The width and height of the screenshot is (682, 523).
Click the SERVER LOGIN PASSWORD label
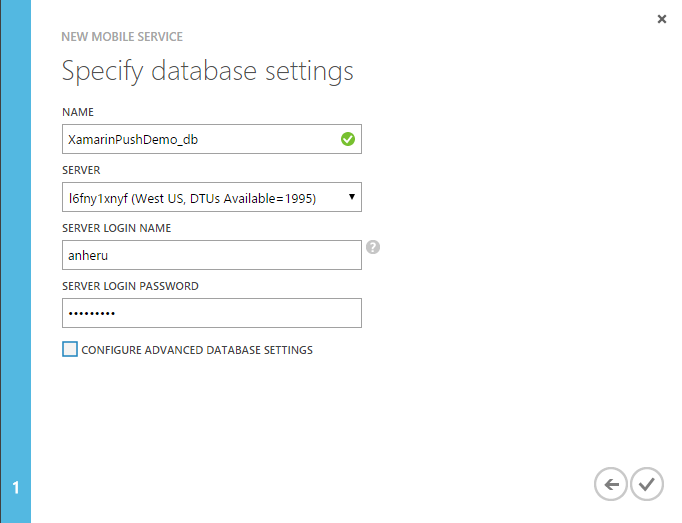coord(130,286)
